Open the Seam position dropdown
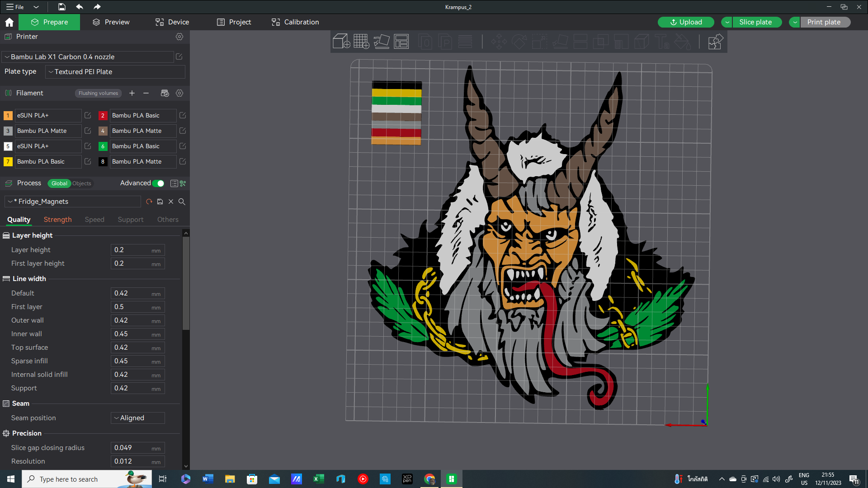Screen dimensions: 868x488 [x=138, y=418]
